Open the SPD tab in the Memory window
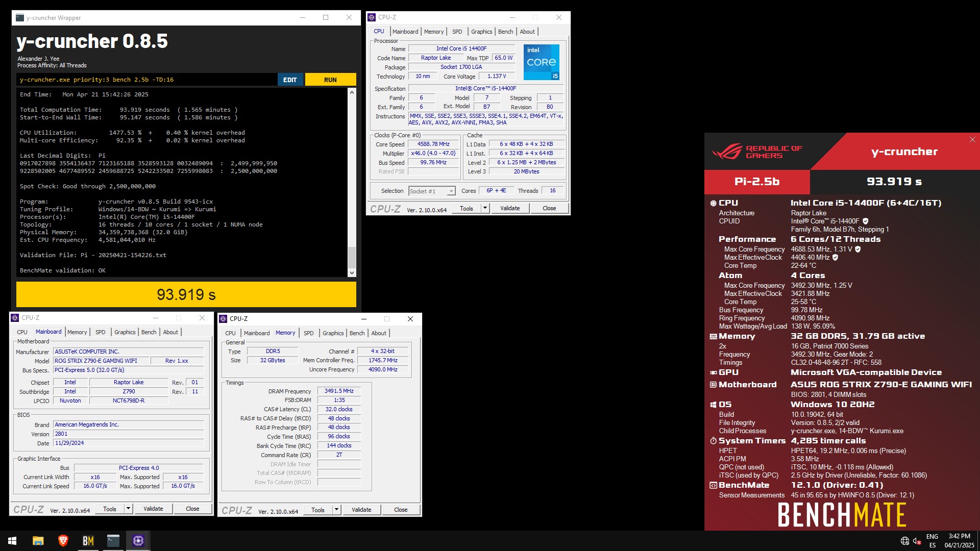This screenshot has height=551, width=980. [309, 333]
